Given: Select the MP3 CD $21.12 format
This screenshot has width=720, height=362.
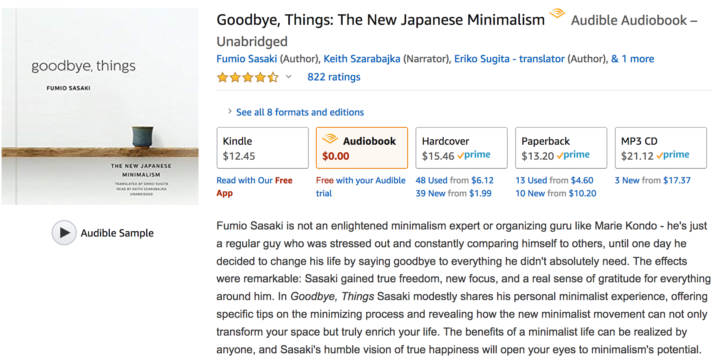Looking at the screenshot, I should (661, 148).
